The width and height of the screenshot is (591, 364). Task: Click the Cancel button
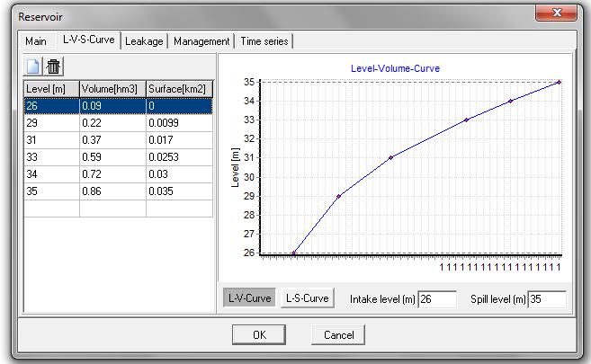click(x=338, y=334)
